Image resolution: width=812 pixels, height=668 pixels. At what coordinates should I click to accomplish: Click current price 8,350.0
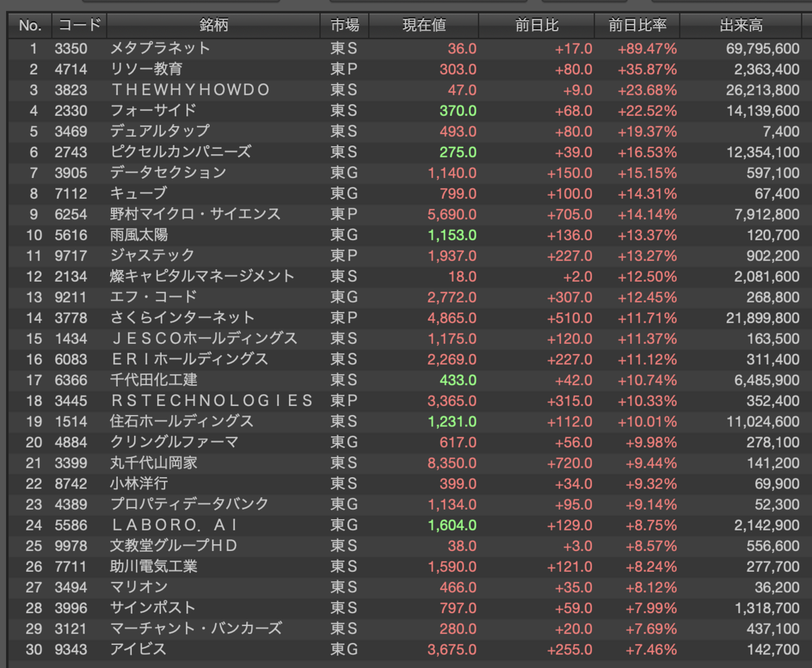click(x=452, y=463)
